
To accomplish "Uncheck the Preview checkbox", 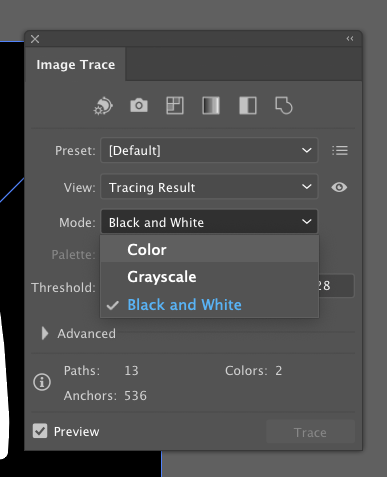I will point(40,431).
